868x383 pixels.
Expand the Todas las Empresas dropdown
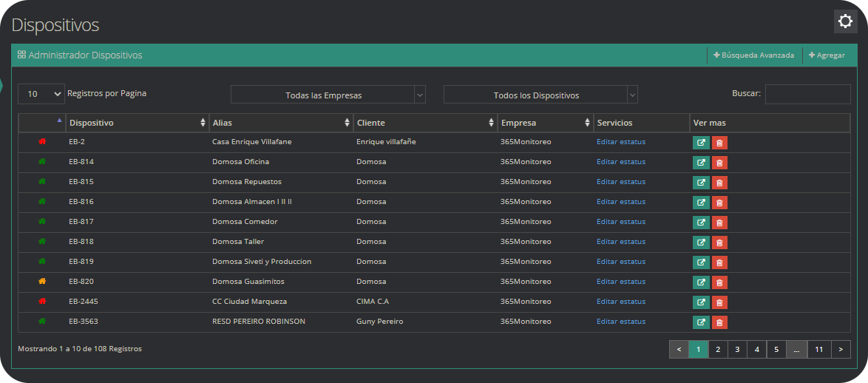[328, 95]
